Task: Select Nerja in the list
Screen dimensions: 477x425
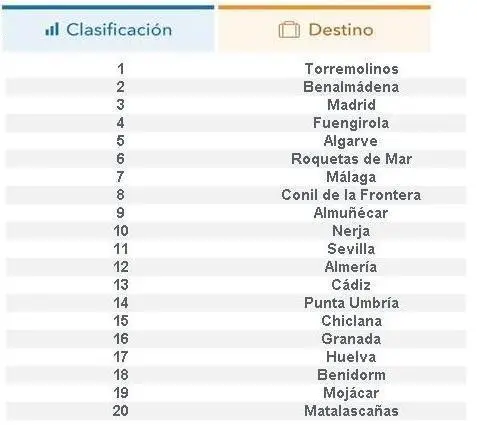Action: tap(351, 231)
